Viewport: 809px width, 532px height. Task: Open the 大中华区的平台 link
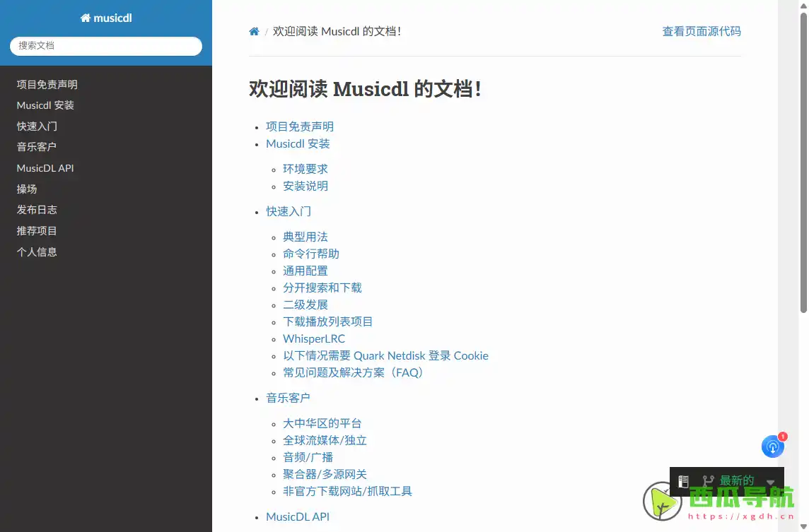point(322,424)
